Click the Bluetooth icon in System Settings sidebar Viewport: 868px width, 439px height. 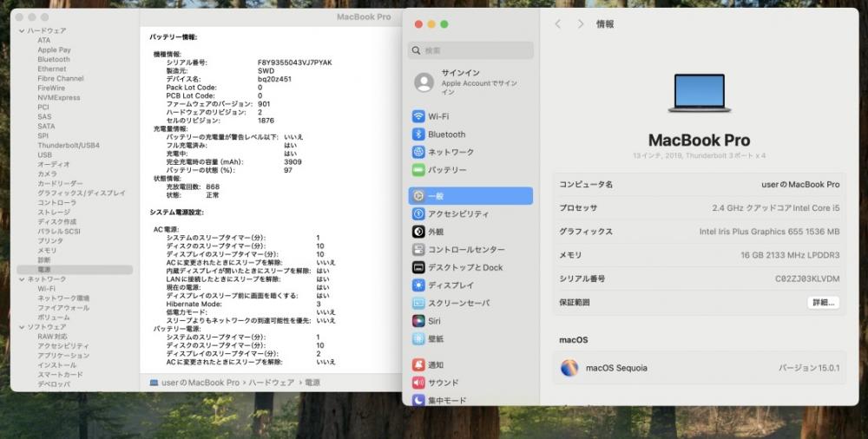point(418,134)
